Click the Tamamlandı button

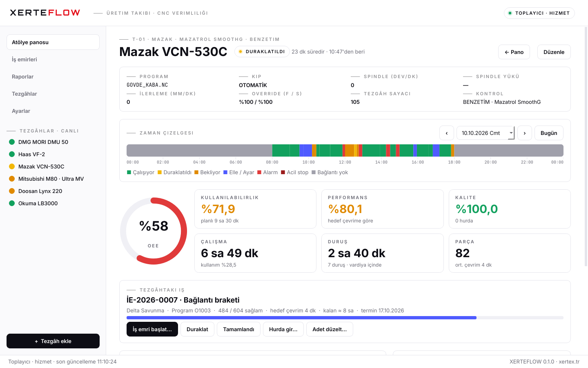point(238,329)
